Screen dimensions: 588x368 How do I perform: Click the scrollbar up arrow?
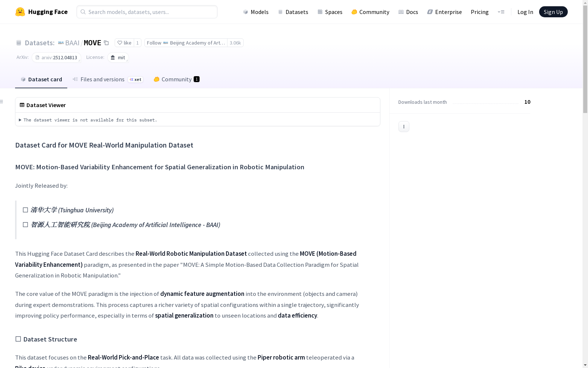pos(585,3)
